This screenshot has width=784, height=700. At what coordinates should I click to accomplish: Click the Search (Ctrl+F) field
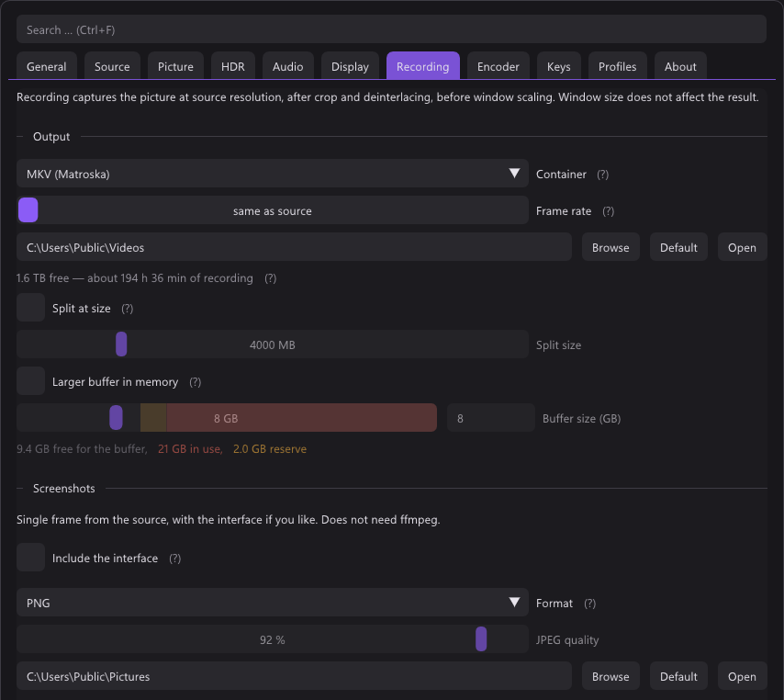coord(391,29)
